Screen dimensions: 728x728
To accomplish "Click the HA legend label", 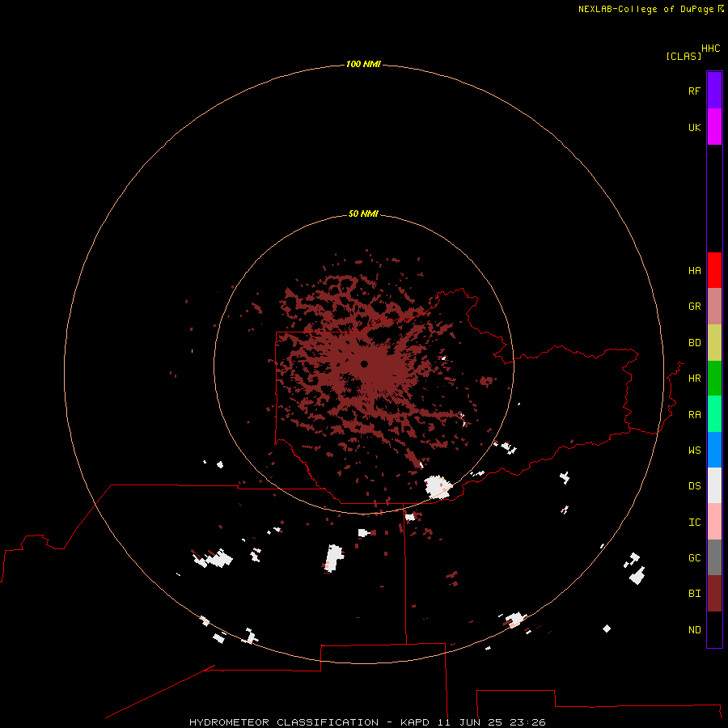I will click(694, 271).
